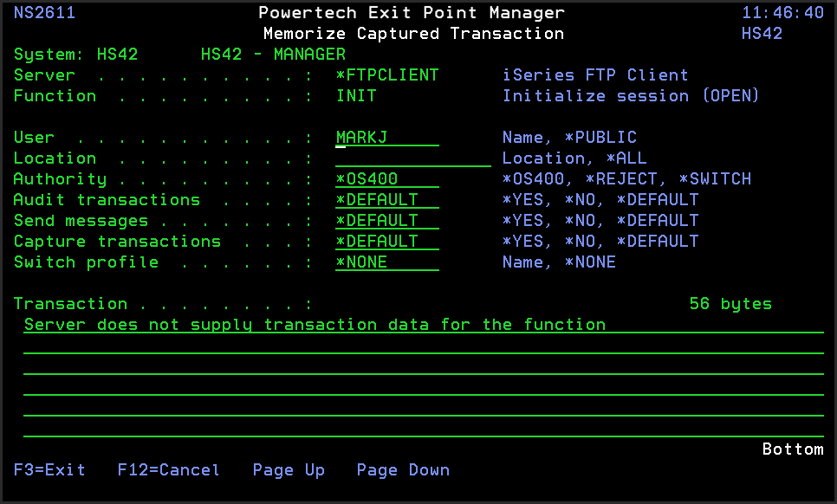Click the 'Bottom' indicator text
The image size is (837, 504).
coord(793,449)
